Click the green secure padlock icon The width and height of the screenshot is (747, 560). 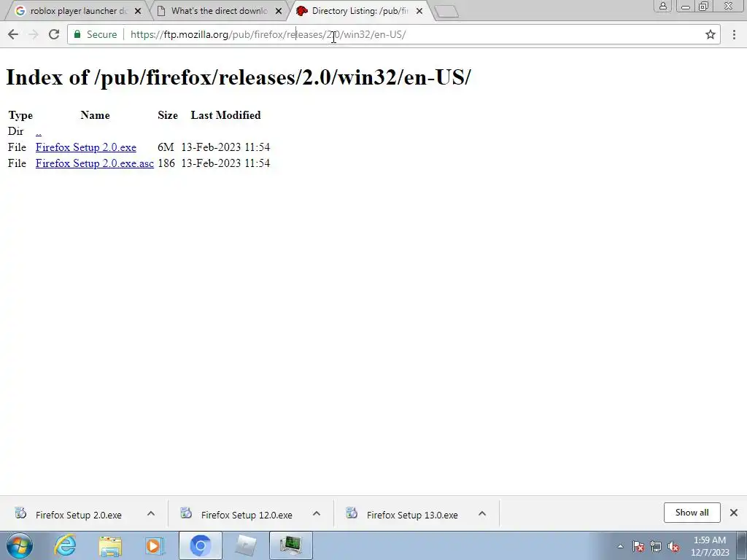[77, 34]
